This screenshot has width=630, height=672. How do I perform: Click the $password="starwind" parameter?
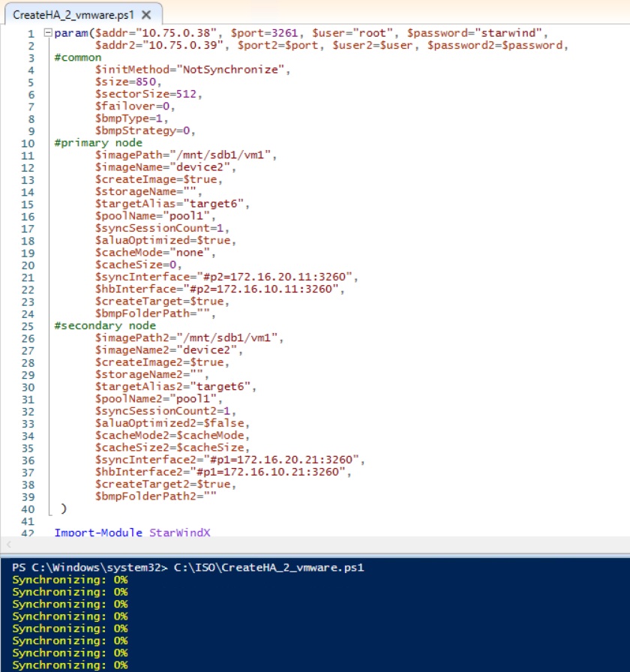475,33
